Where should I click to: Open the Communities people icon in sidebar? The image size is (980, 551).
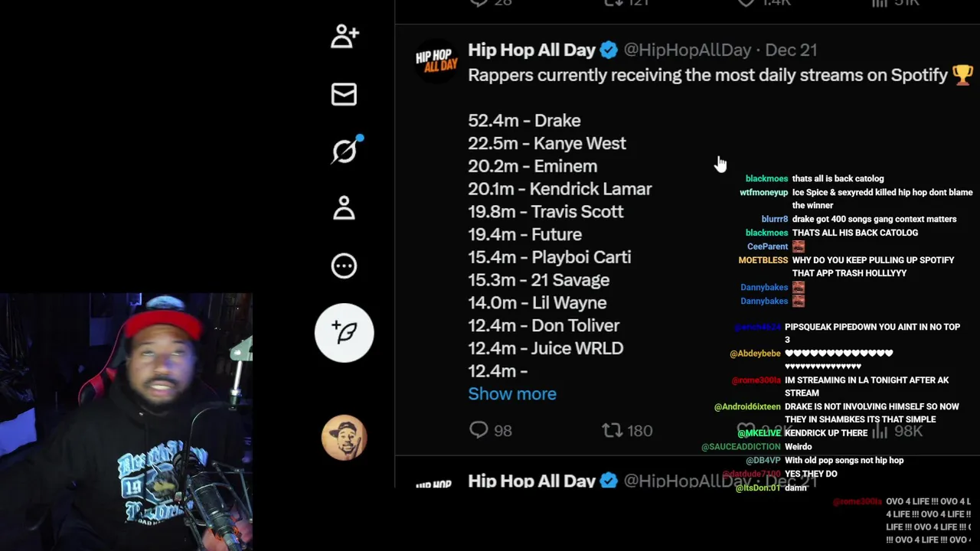click(x=345, y=36)
